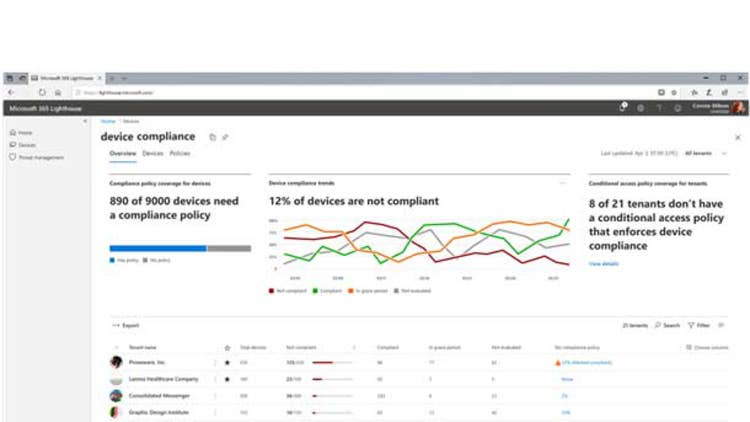Open notifications bell in Lighthouse header
Viewport: 750px width, 422px height.
tap(623, 107)
